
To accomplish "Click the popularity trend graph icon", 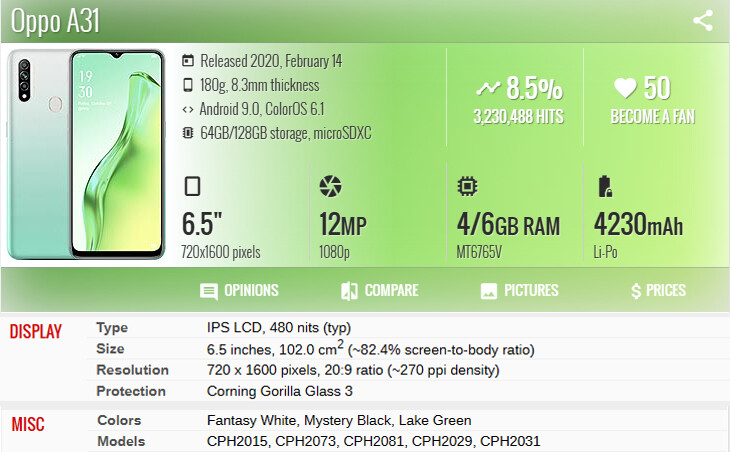I will (x=489, y=88).
